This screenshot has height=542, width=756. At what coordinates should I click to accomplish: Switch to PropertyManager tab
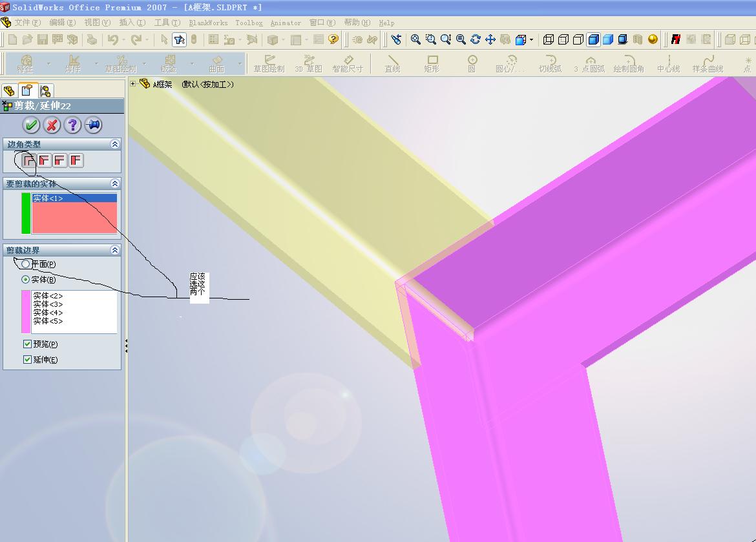(27, 90)
